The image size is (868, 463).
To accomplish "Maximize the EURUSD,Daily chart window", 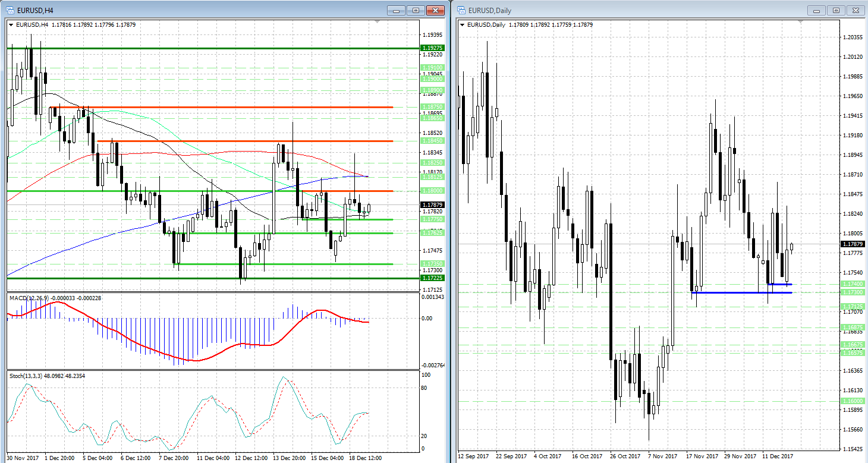I will [836, 10].
